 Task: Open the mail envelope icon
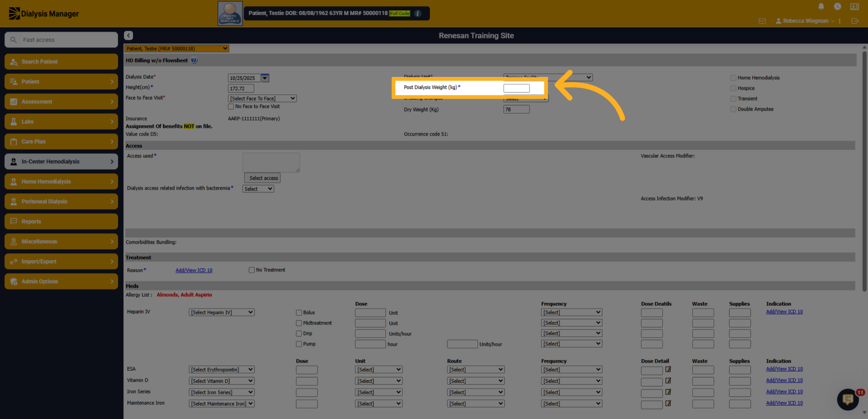coord(762,21)
